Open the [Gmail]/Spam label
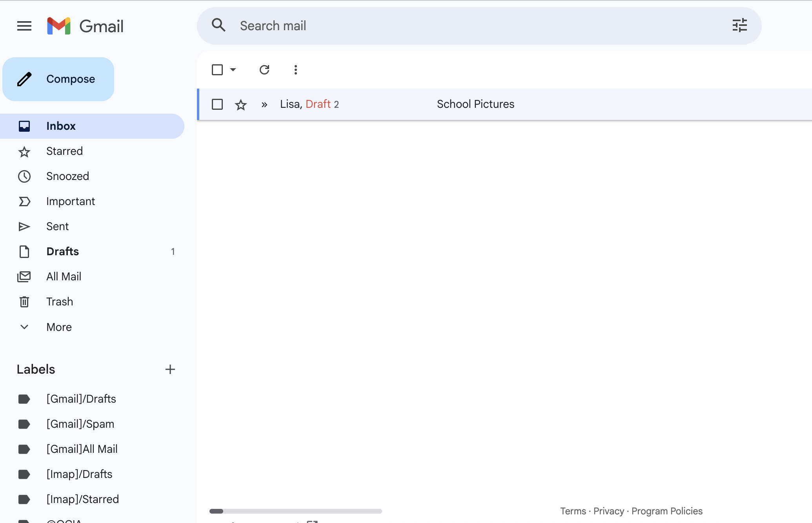Screen dimensions: 812x523 (80, 424)
